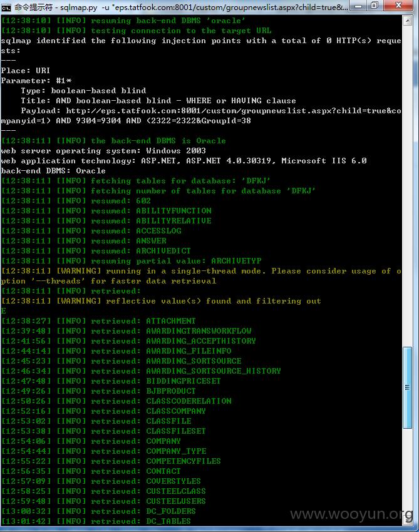The image size is (419, 532).
Task: Click the 'retrieved: CLASSCOMPANY' line
Action: 103,411
